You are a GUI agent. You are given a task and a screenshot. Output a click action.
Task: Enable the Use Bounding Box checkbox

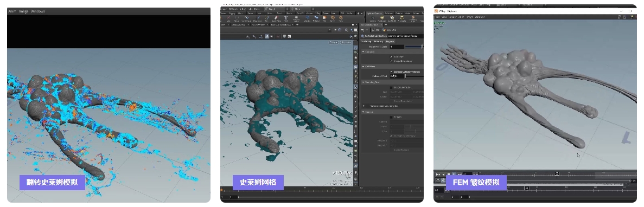point(391,87)
